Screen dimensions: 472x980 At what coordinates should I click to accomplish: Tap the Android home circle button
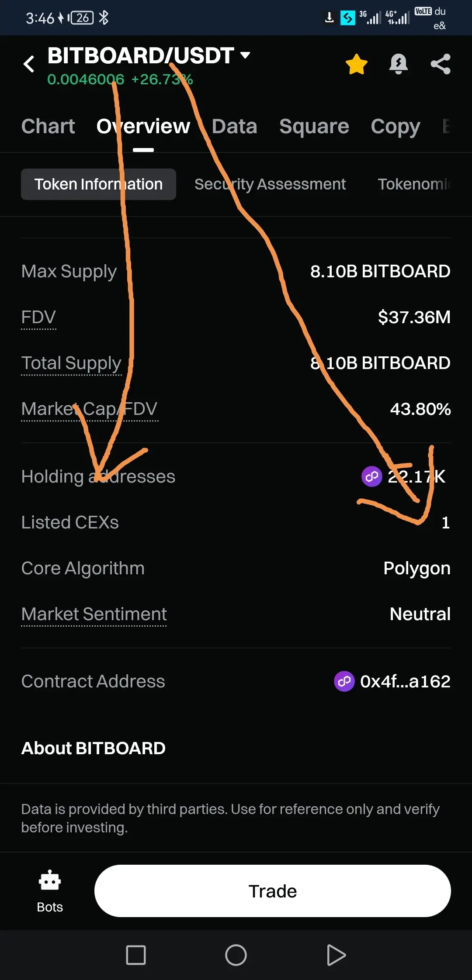click(236, 955)
